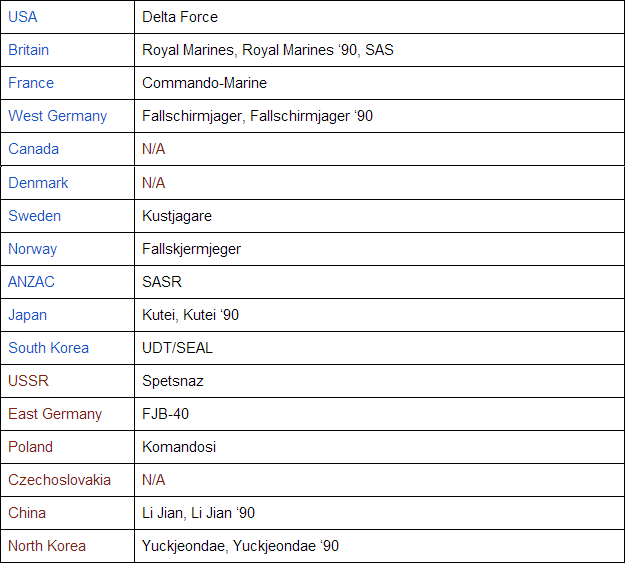Image resolution: width=625 pixels, height=563 pixels.
Task: Open the West Germany link
Action: click(x=57, y=116)
